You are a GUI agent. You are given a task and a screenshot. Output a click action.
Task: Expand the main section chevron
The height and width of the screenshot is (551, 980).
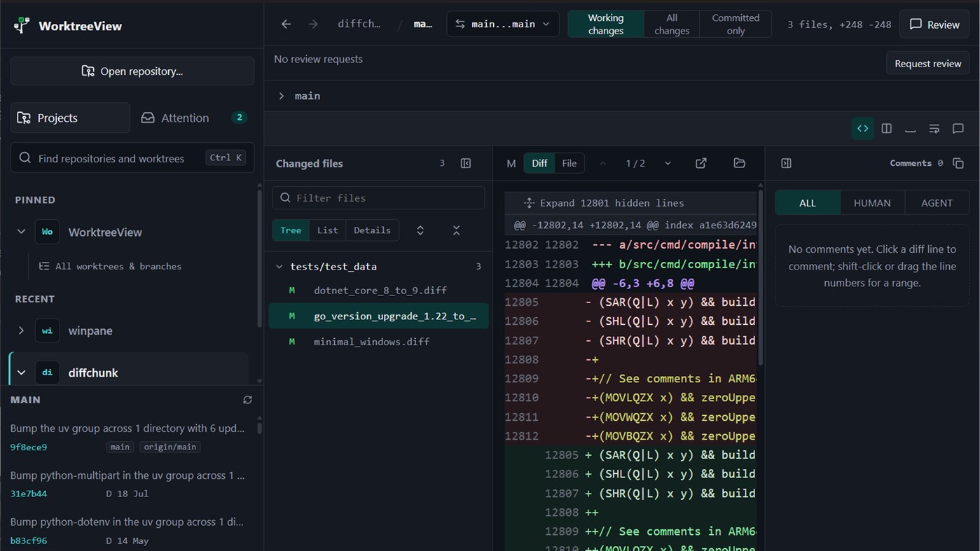coord(282,96)
